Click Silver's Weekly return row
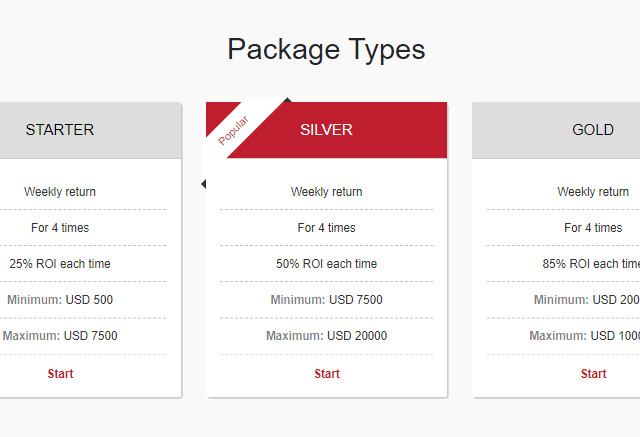 click(327, 192)
